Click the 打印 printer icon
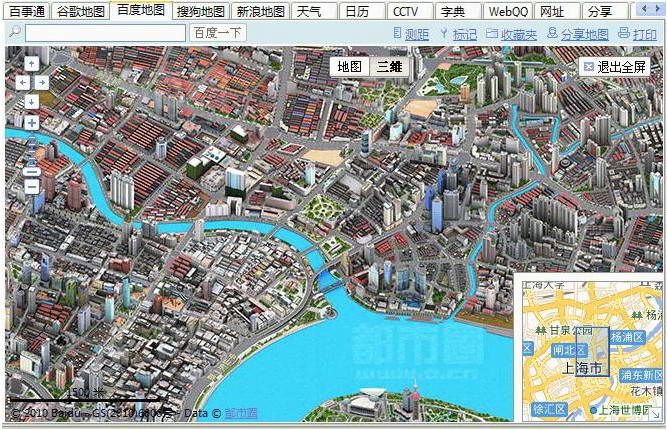The height and width of the screenshot is (430, 667). pos(624,32)
